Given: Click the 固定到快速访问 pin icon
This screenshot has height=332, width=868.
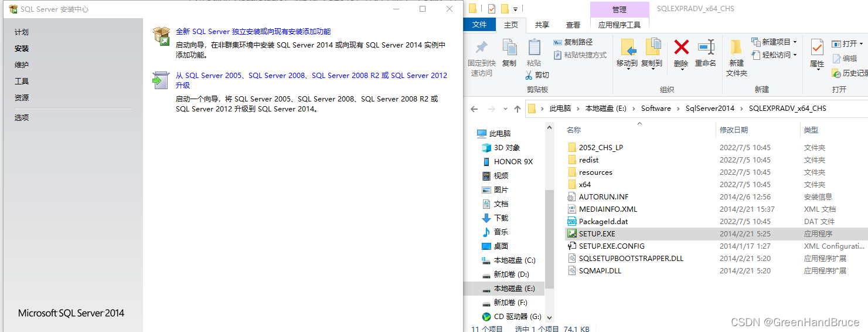Looking at the screenshot, I should (x=482, y=48).
